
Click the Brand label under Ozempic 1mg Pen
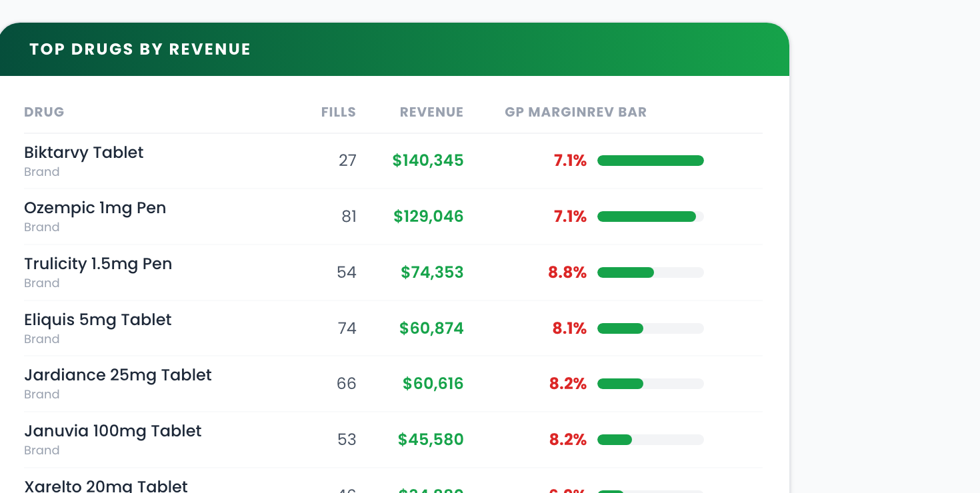(42, 227)
